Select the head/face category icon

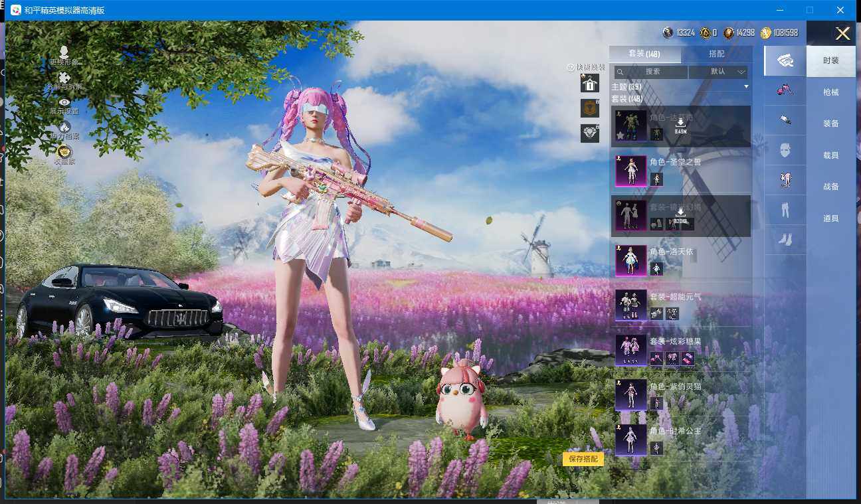click(x=785, y=150)
